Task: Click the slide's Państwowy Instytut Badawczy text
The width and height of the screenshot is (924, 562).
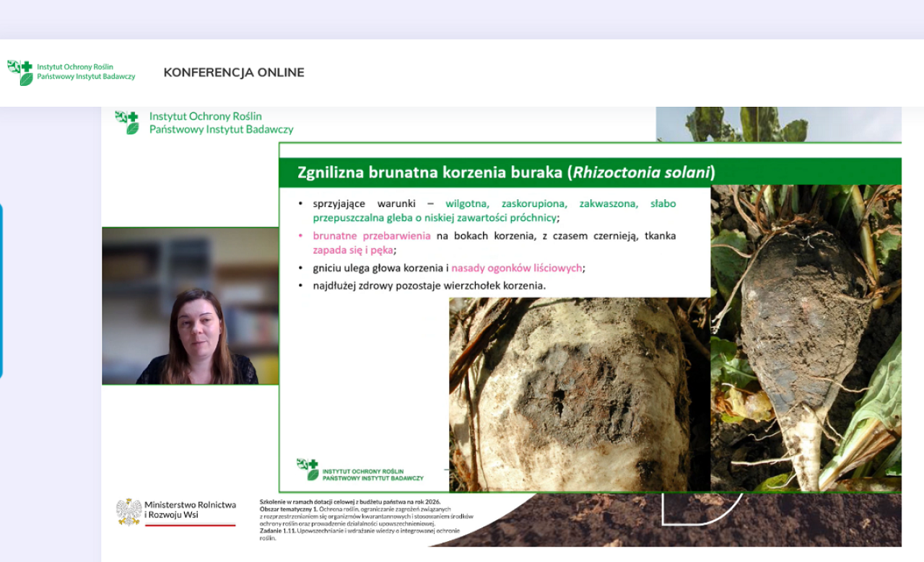Action: pos(221,129)
